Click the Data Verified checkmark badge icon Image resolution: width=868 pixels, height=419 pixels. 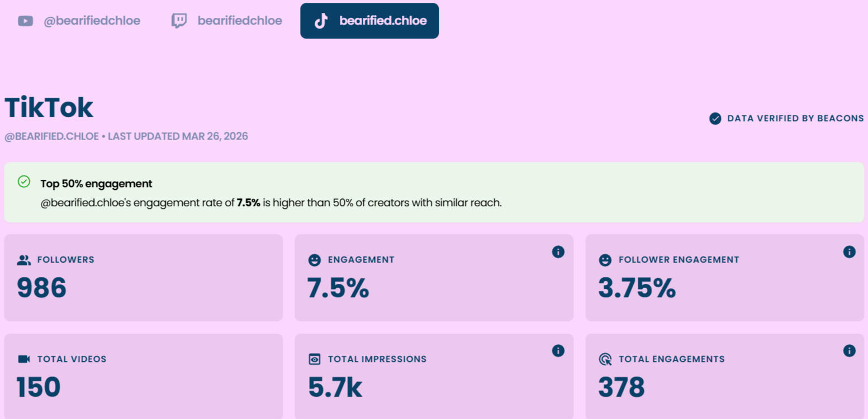715,118
